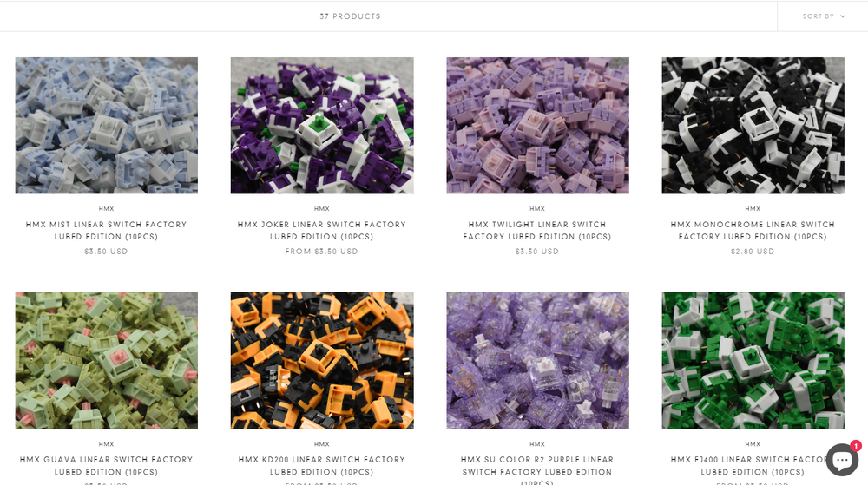Open the HMX KD200 orange switch thumbnail
868x485 pixels.
[x=322, y=361]
